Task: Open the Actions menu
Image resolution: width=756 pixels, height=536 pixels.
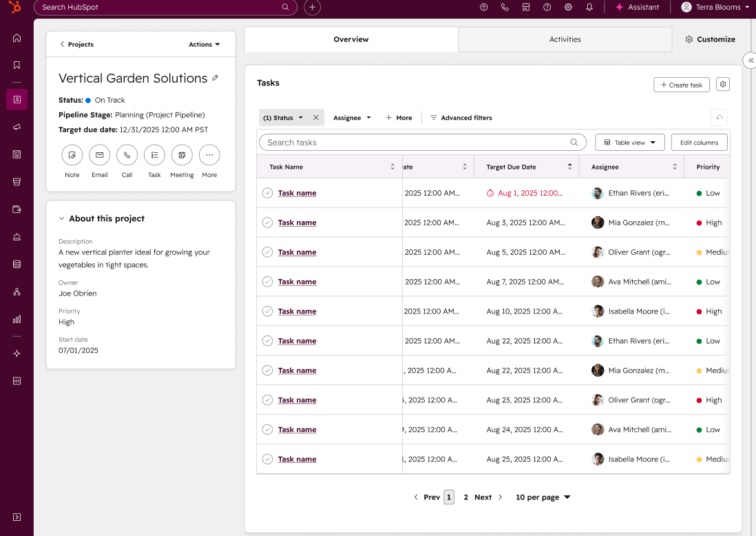Action: 204,44
